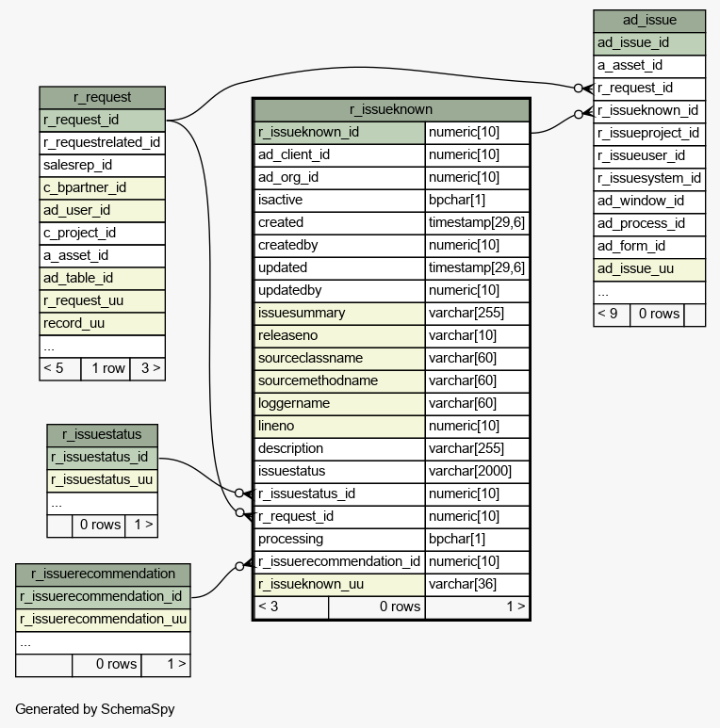Select r_request_uu column in r_request
Image resolution: width=720 pixels, height=728 pixels.
click(x=102, y=301)
